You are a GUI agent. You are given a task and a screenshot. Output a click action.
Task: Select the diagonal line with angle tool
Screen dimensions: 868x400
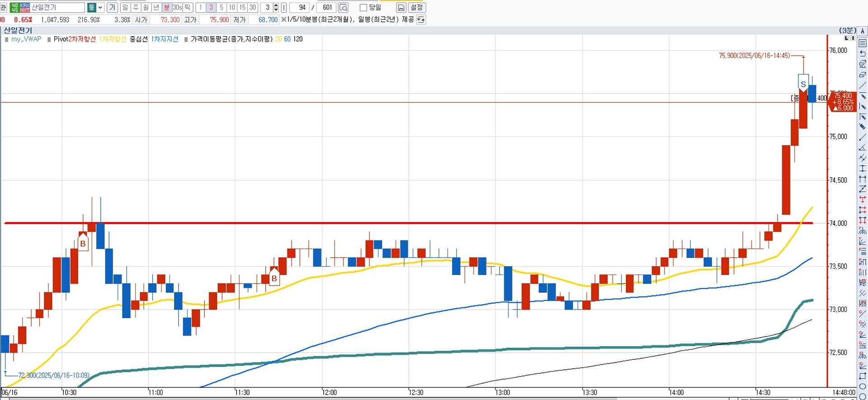pos(863,148)
